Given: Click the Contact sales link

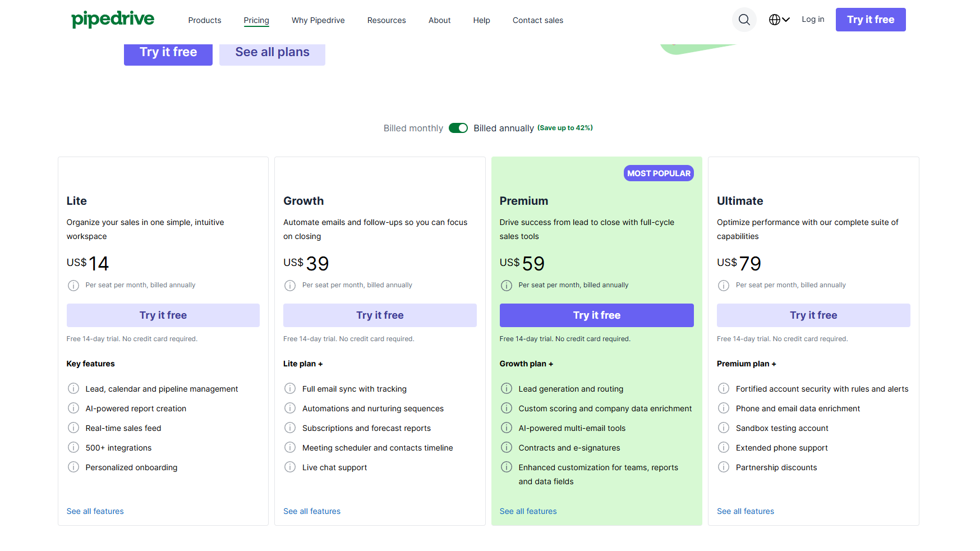Looking at the screenshot, I should point(538,20).
